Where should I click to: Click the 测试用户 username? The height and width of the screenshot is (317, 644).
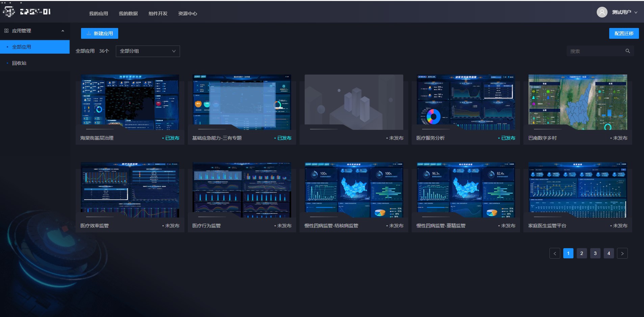(621, 12)
